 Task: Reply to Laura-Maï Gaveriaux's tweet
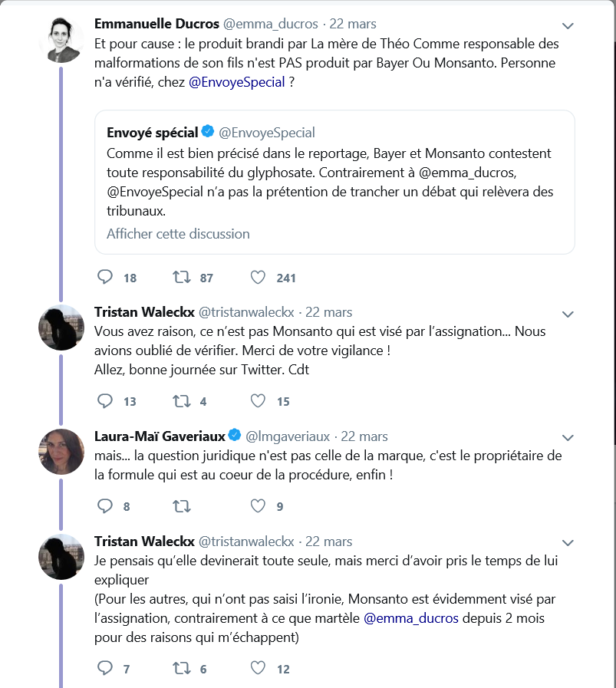click(106, 505)
